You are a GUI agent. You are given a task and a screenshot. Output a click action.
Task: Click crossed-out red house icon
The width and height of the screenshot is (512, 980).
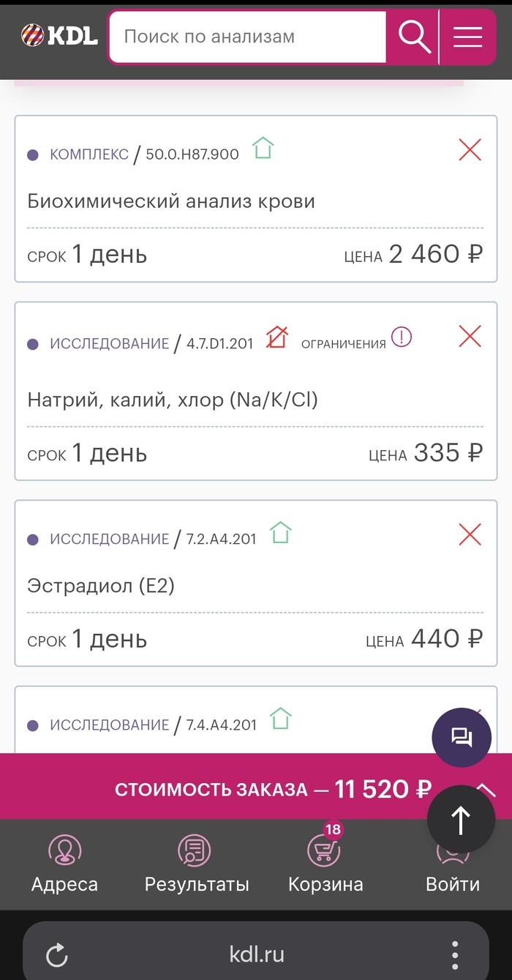click(x=276, y=337)
